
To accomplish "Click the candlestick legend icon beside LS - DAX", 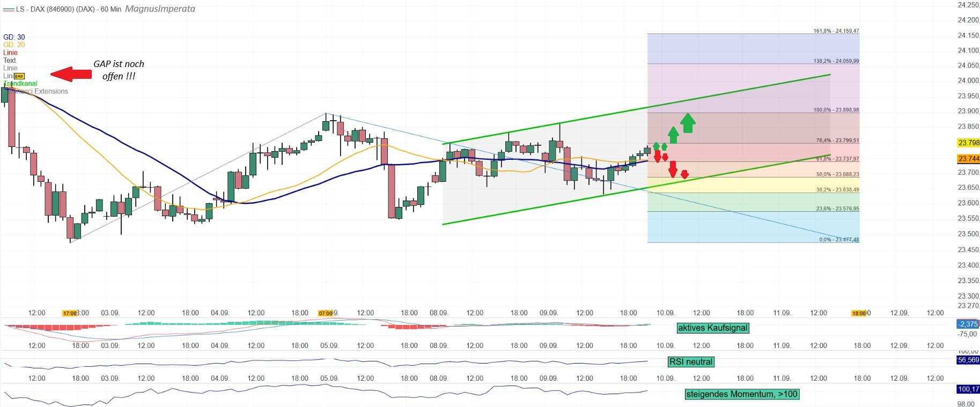I will point(8,9).
